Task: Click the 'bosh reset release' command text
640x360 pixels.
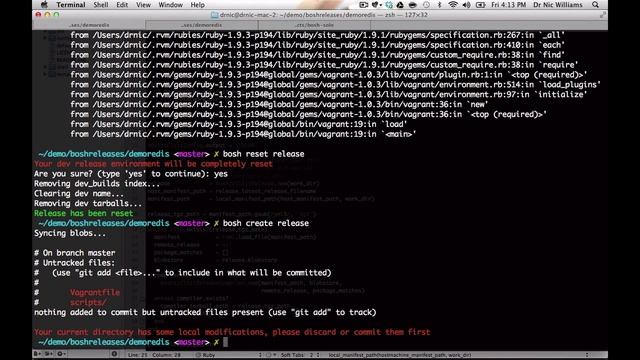Action: click(x=263, y=154)
